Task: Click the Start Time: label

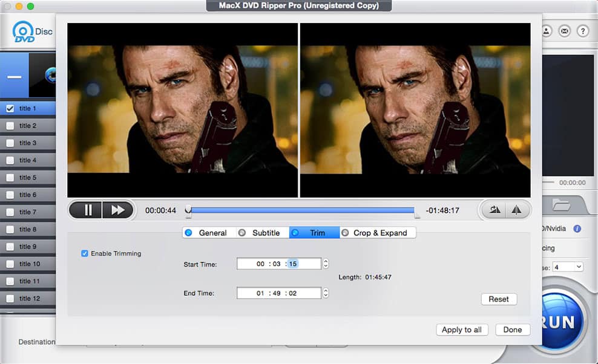Action: tap(200, 264)
